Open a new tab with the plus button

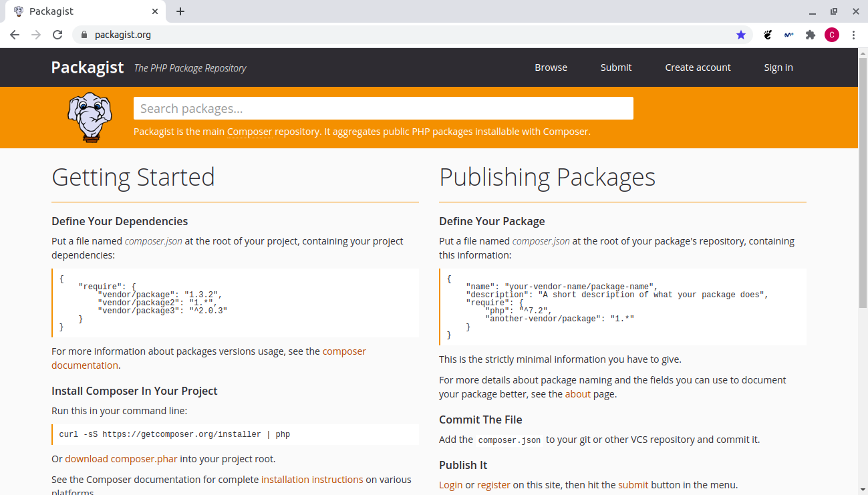click(x=180, y=11)
